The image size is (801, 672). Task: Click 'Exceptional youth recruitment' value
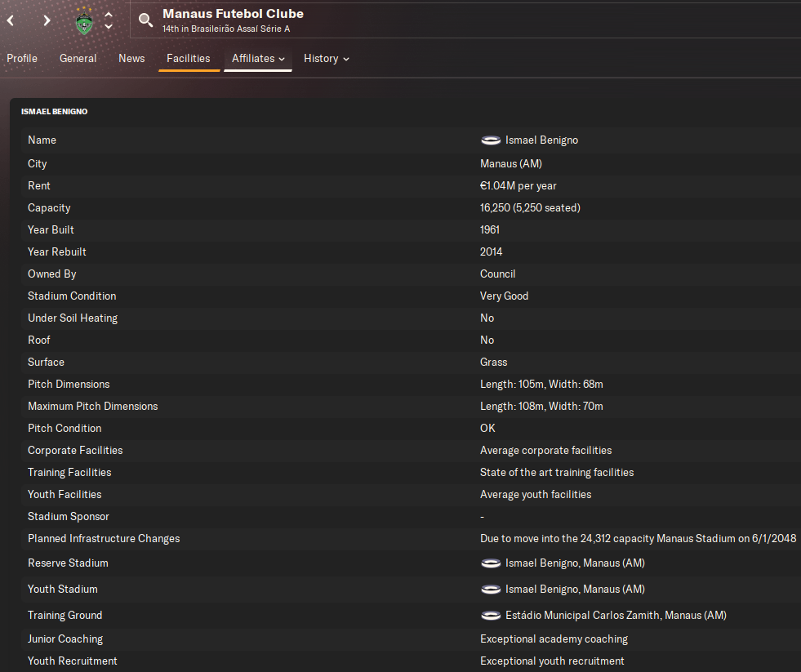[x=552, y=661]
